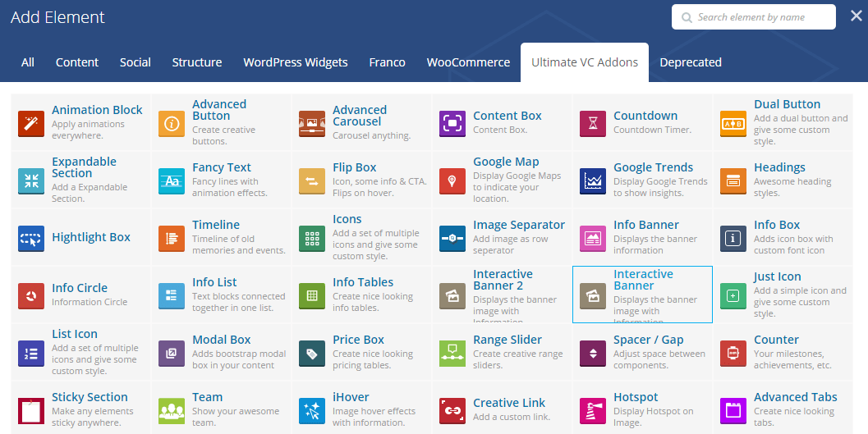Click the Hightlight Box title
868x434 pixels.
91,237
